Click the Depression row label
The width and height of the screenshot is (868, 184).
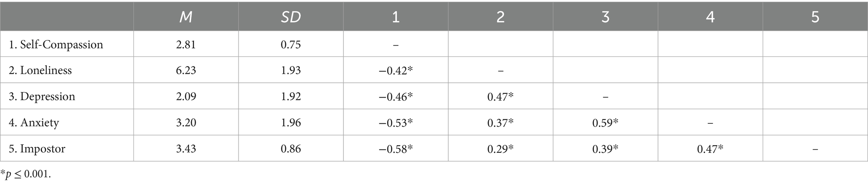(42, 96)
